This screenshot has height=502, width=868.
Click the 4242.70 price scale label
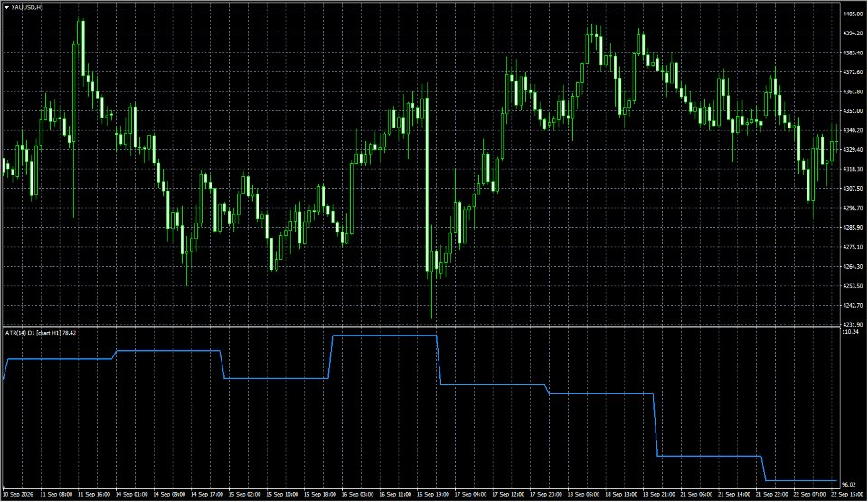[853, 306]
